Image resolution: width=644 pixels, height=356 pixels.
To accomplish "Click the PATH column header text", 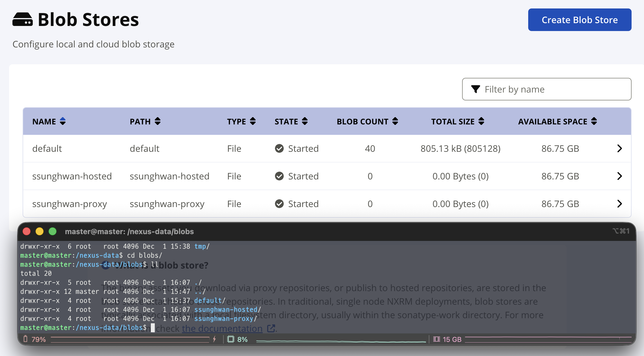I will pos(140,122).
